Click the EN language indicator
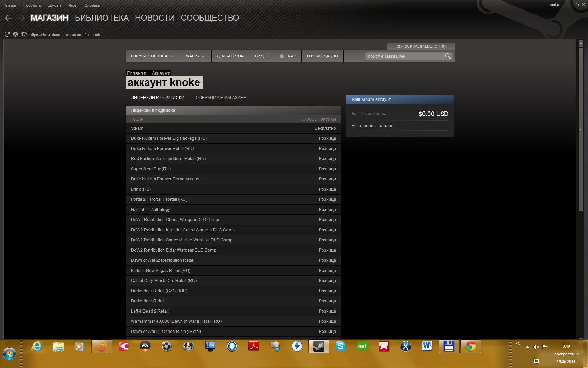This screenshot has height=368, width=588. tap(518, 344)
